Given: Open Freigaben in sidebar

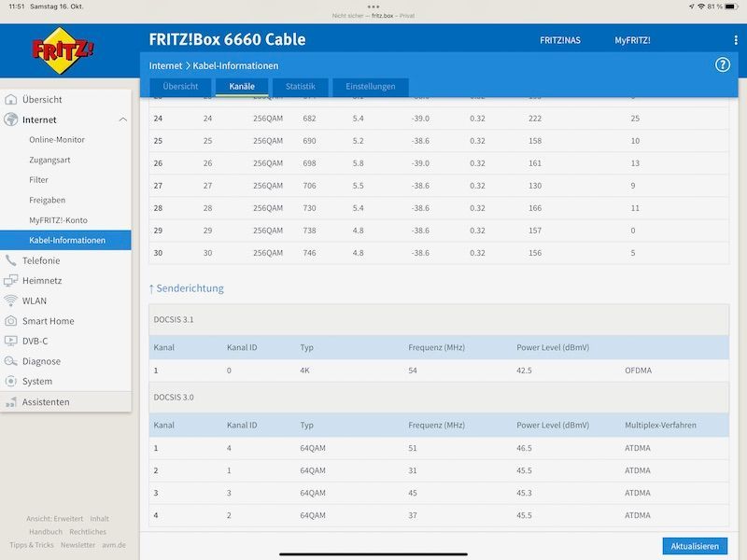Looking at the screenshot, I should pyautogui.click(x=48, y=200).
